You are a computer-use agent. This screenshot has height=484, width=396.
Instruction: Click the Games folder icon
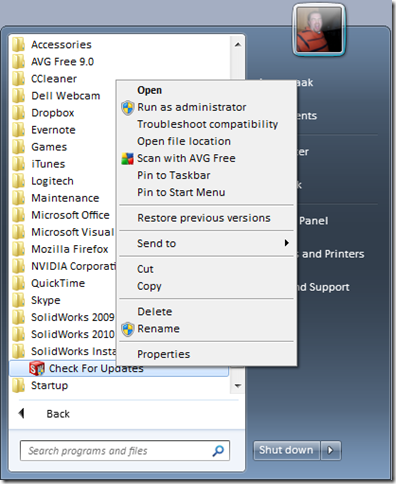(x=19, y=147)
